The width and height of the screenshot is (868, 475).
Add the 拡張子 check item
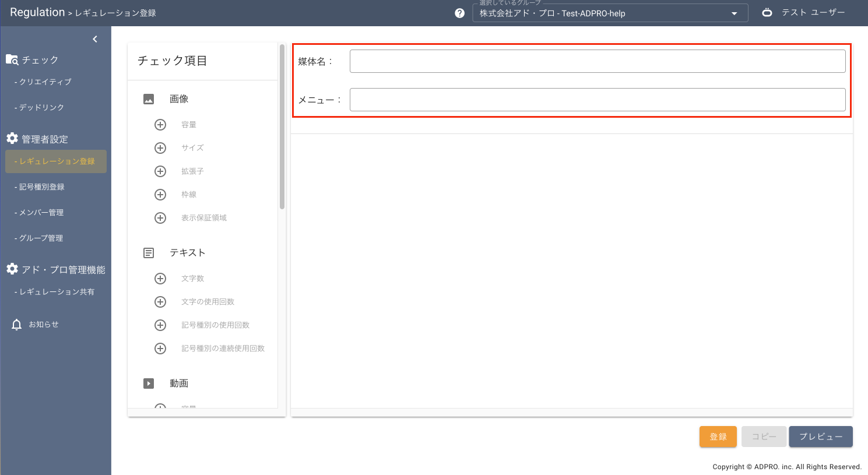click(160, 171)
